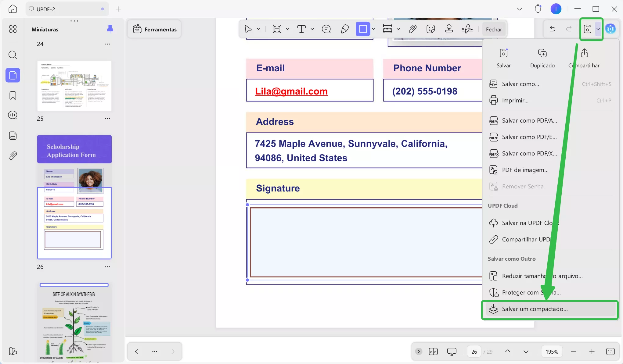The width and height of the screenshot is (623, 364).
Task: Toggle the two-page reading layout icon
Action: click(x=433, y=352)
